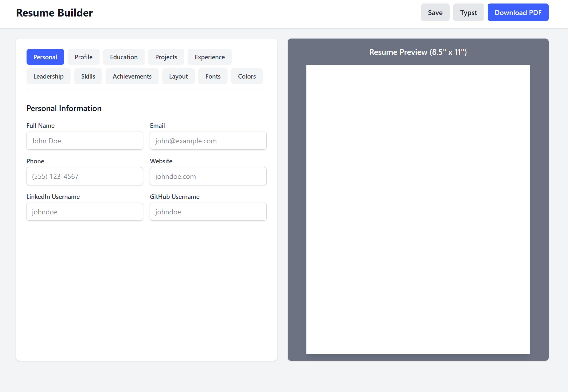Select the Leadership tab
This screenshot has width=568, height=392.
[48, 76]
